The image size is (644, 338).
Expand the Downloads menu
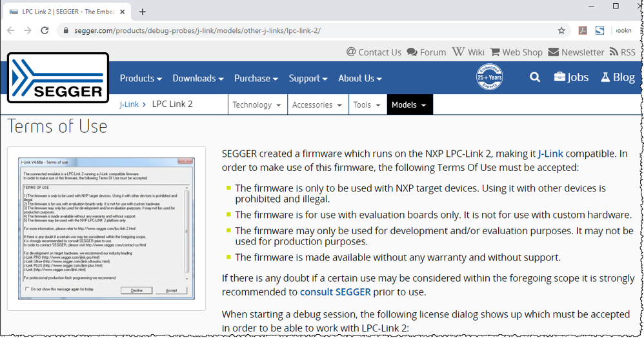(198, 78)
